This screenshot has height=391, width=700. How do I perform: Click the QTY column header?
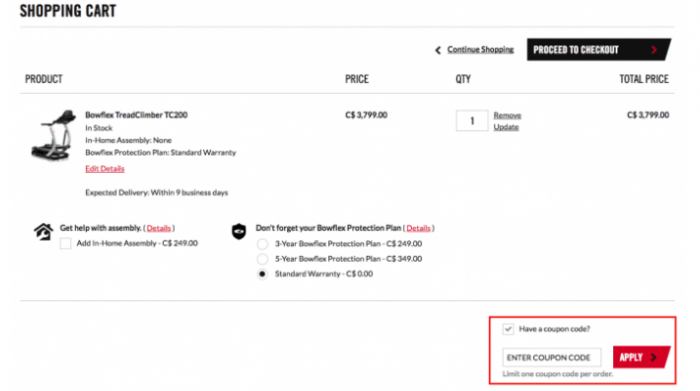coord(463,79)
